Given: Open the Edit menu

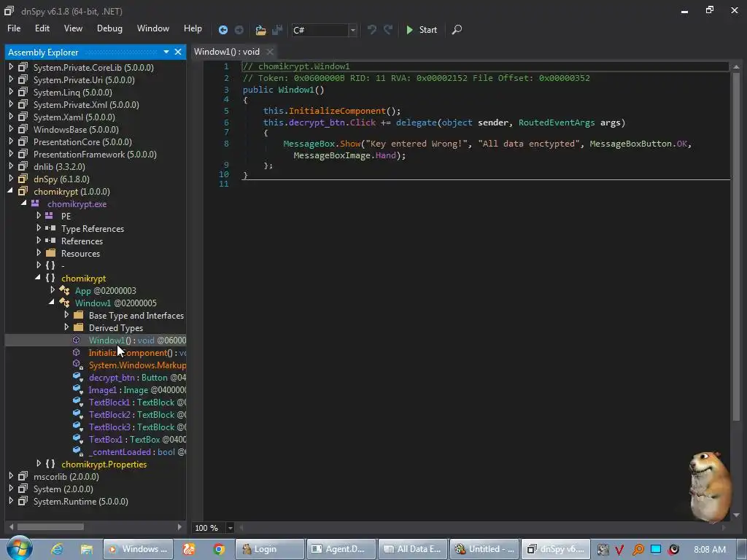Looking at the screenshot, I should coord(42,28).
